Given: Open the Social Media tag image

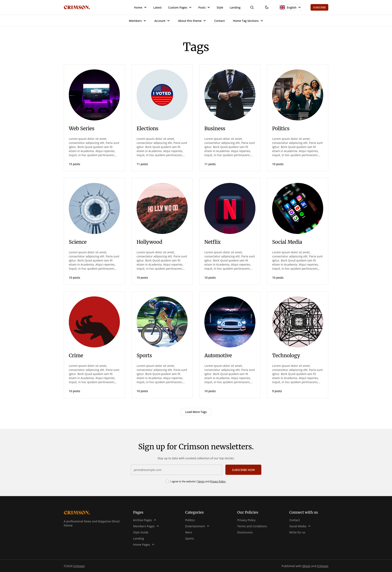Looking at the screenshot, I should click(297, 208).
